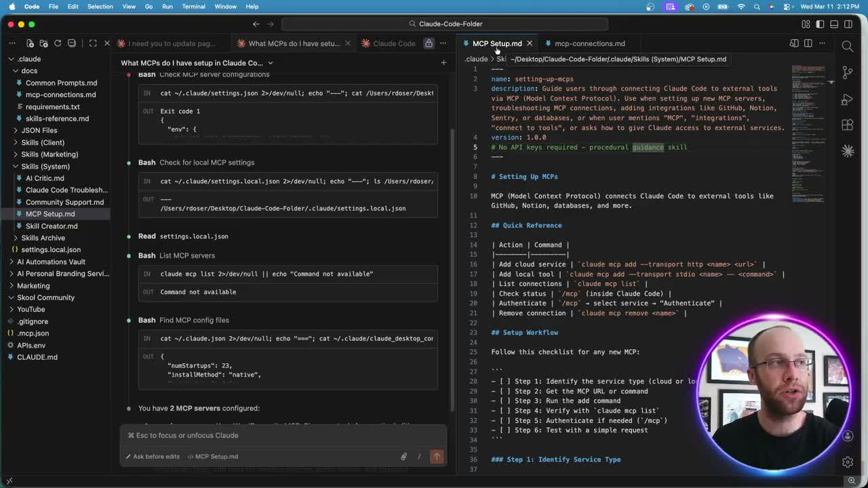Close the 'What MCPs do I have setu...' tab
The height and width of the screenshot is (488, 868).
tap(348, 43)
